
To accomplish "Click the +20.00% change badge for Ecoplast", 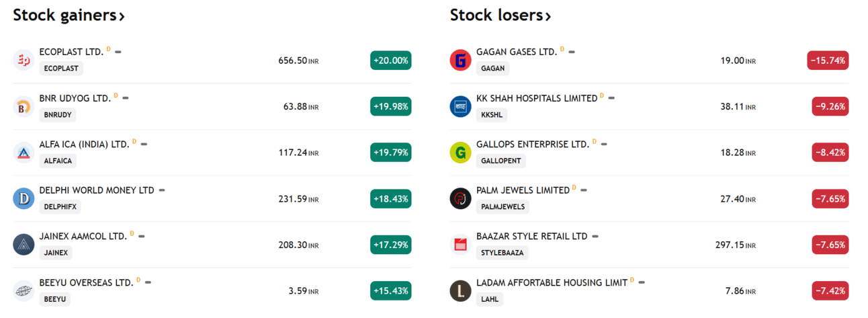I will [x=390, y=61].
